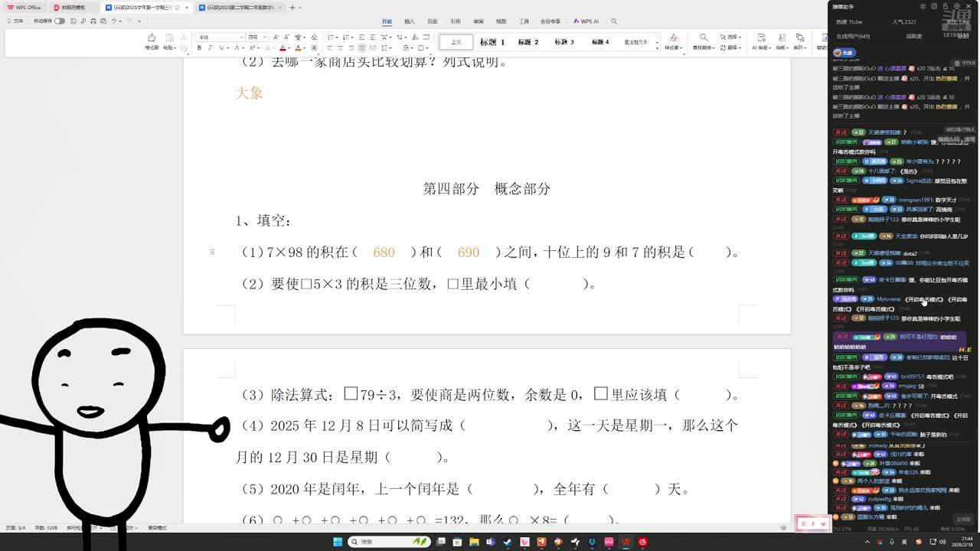
Task: Toggle the auto-save switch
Action: (60, 21)
